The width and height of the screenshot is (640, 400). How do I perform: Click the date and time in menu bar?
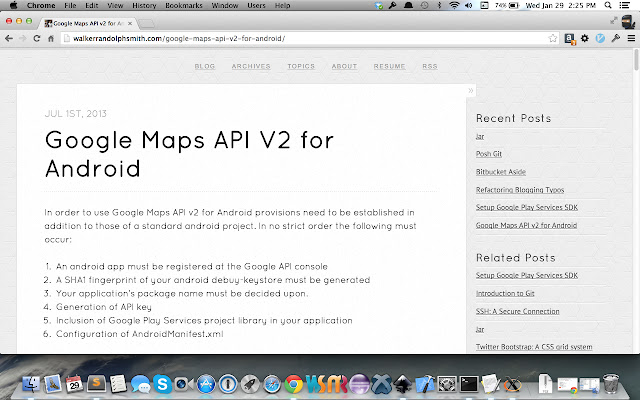click(560, 5)
